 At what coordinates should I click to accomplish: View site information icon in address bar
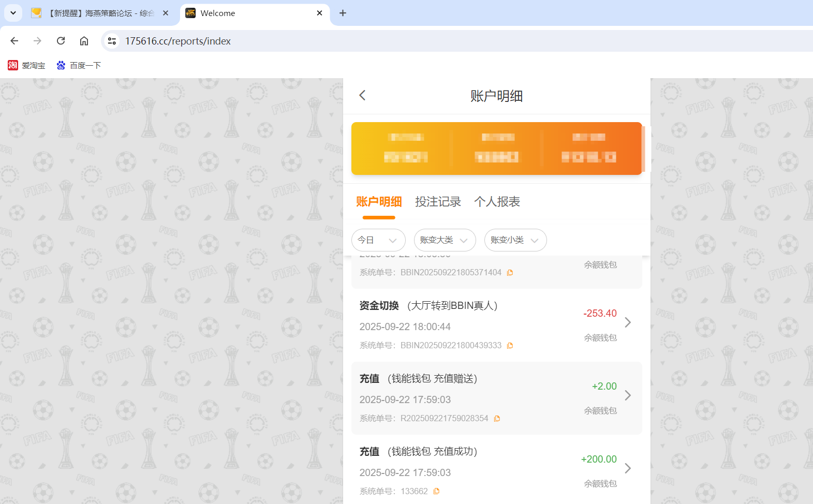tap(112, 41)
